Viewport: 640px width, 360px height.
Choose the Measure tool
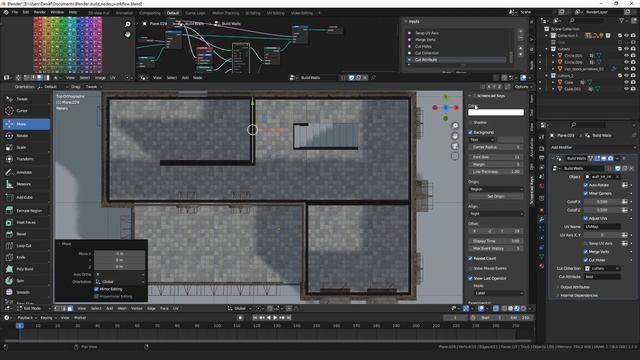(x=26, y=184)
